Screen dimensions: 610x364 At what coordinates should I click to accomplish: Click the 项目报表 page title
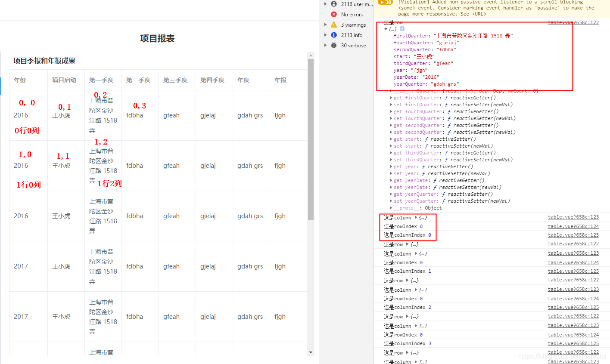point(157,38)
